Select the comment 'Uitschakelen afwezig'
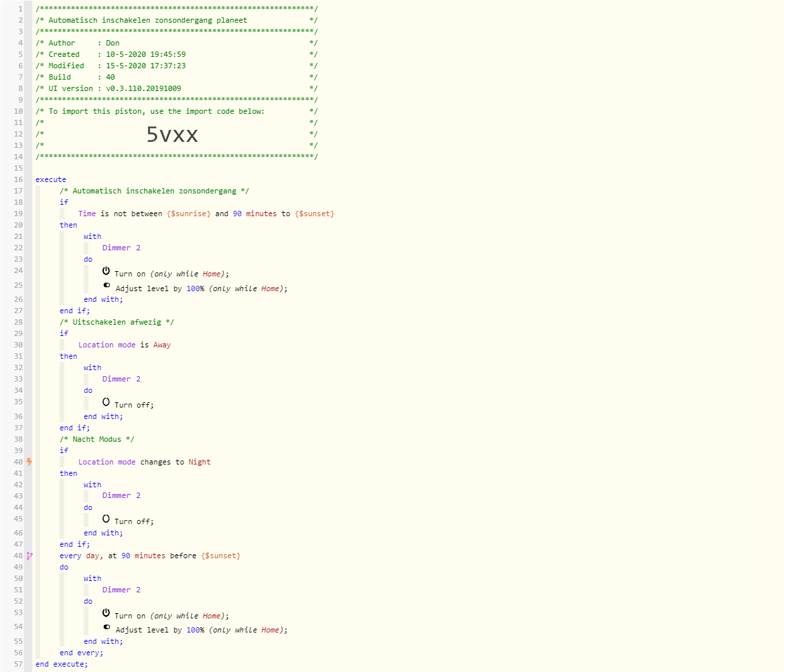789x672 pixels. (x=117, y=322)
